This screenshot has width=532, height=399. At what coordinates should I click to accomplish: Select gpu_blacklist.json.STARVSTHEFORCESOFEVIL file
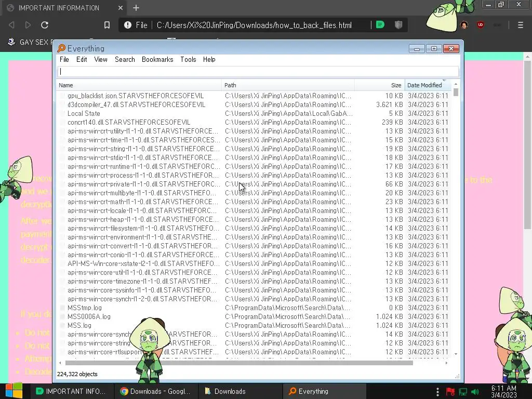(x=136, y=96)
